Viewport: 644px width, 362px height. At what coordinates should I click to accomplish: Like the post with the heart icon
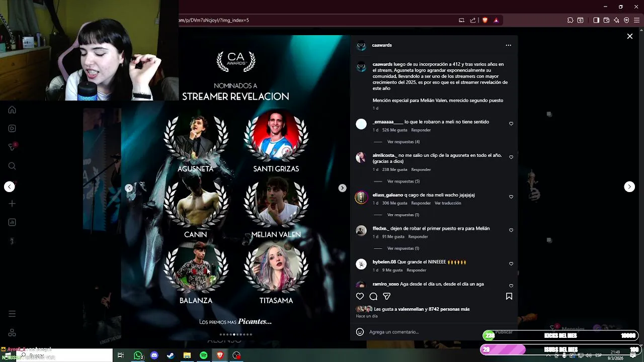click(x=360, y=297)
